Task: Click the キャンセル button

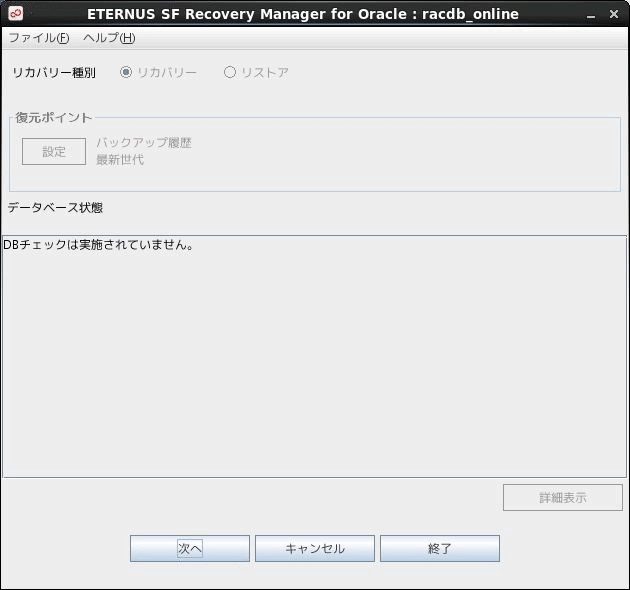Action: tap(315, 548)
